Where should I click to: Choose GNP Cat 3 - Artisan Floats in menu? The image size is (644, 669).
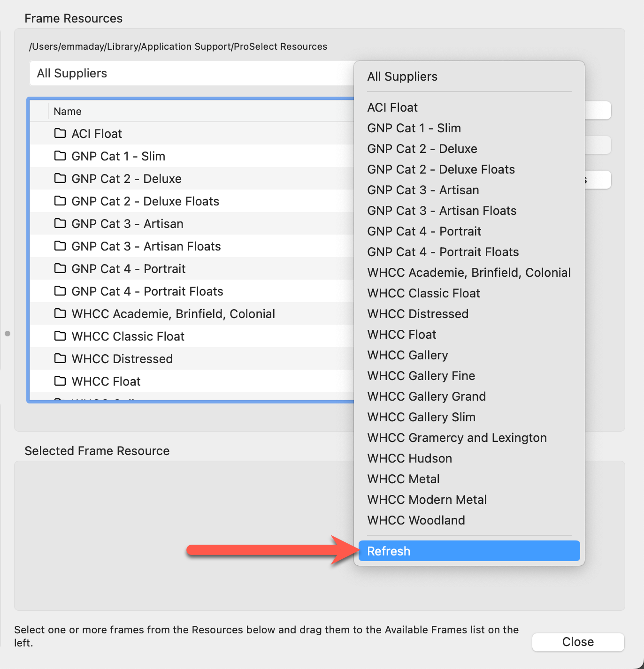point(442,211)
